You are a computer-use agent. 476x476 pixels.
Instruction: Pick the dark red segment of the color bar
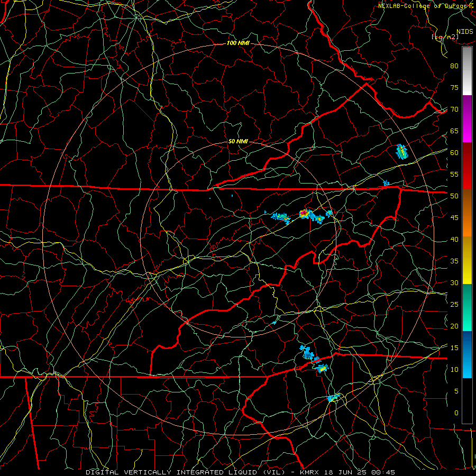(467, 166)
